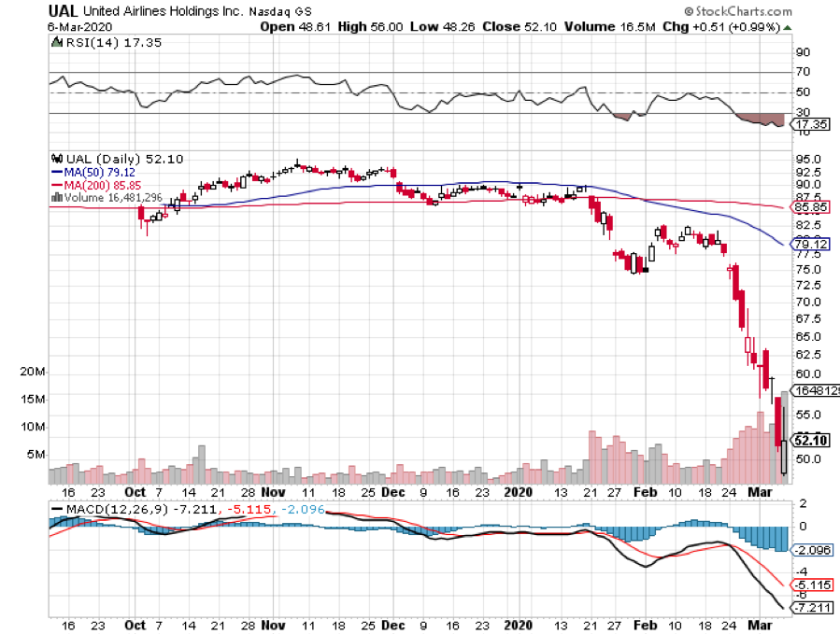Click Nov on the price chart date axis
Viewport: 840px width, 634px height.
[x=273, y=492]
